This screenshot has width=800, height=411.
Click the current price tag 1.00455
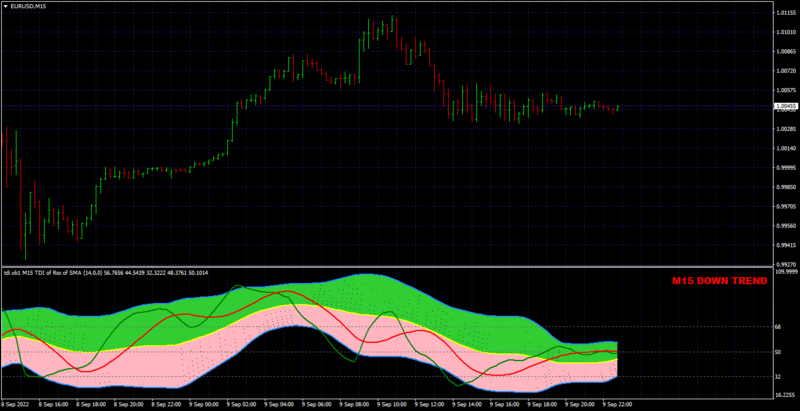pyautogui.click(x=785, y=107)
